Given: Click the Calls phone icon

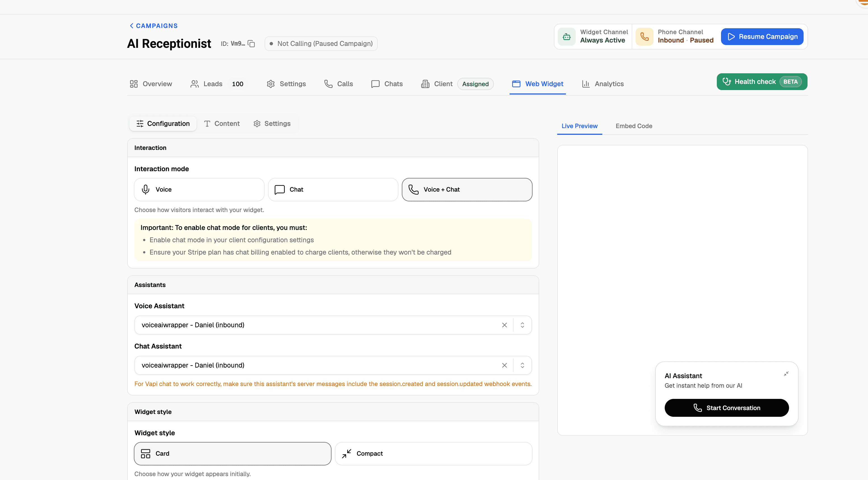Looking at the screenshot, I should (328, 84).
